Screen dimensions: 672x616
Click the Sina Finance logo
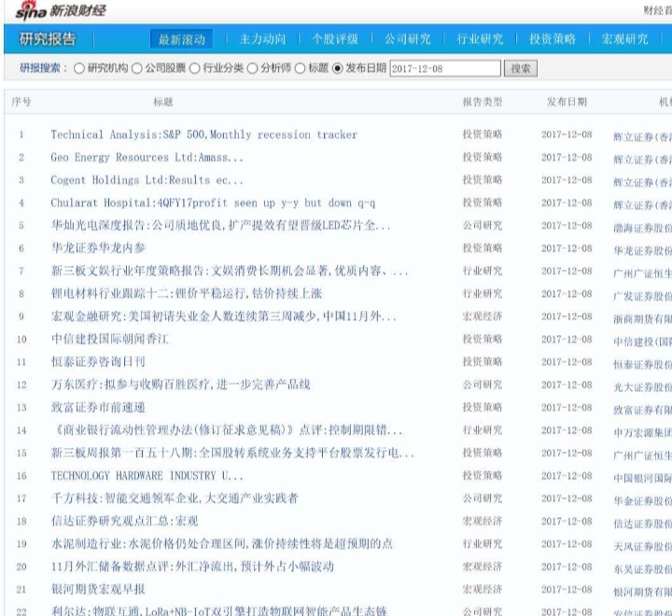[61, 10]
